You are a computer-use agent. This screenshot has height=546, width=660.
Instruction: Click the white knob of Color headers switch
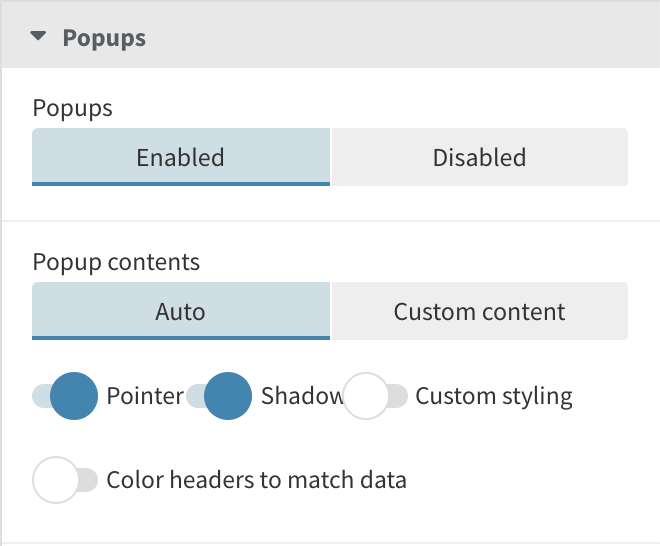(x=56, y=480)
